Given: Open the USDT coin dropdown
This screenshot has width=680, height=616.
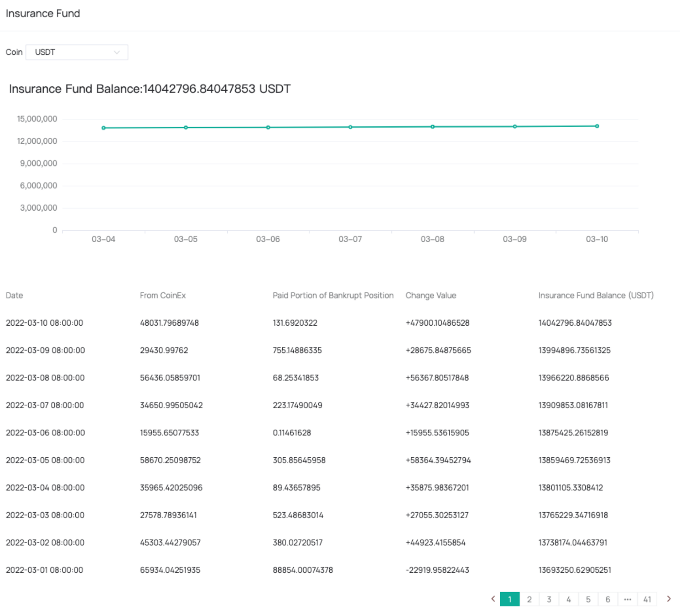Looking at the screenshot, I should (x=77, y=52).
